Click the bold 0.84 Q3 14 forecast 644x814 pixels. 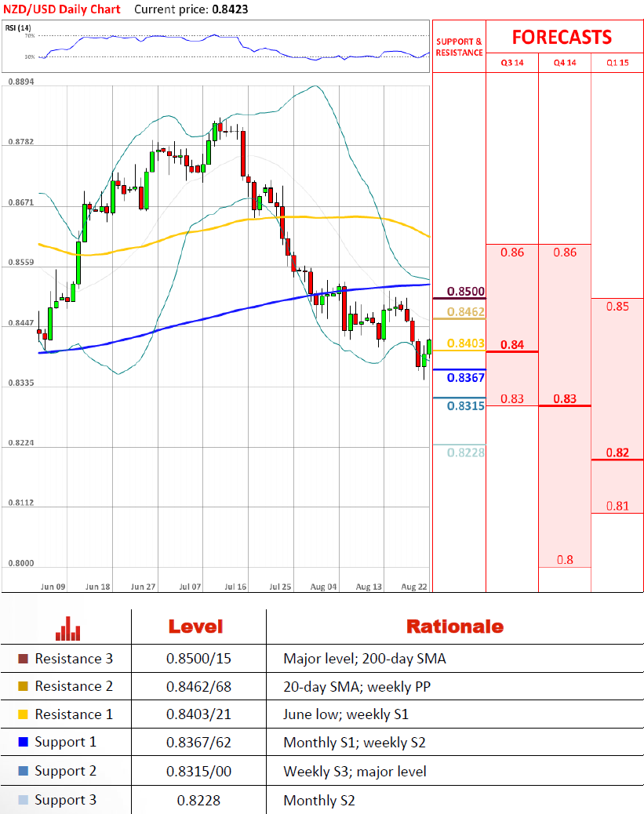click(512, 345)
